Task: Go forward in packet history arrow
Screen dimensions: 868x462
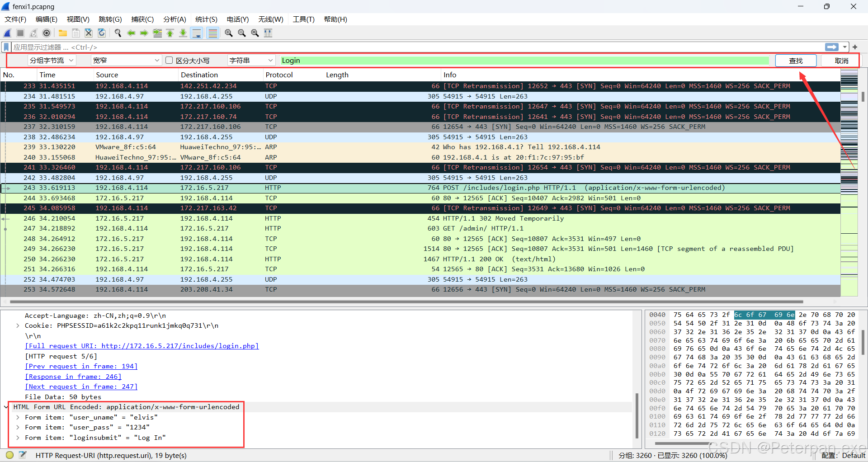Action: pos(144,33)
